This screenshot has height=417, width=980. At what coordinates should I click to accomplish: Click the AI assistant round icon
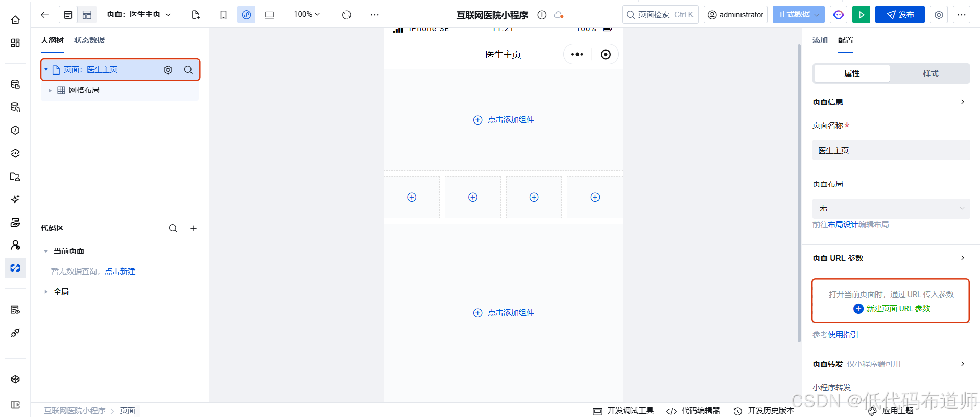(x=839, y=15)
